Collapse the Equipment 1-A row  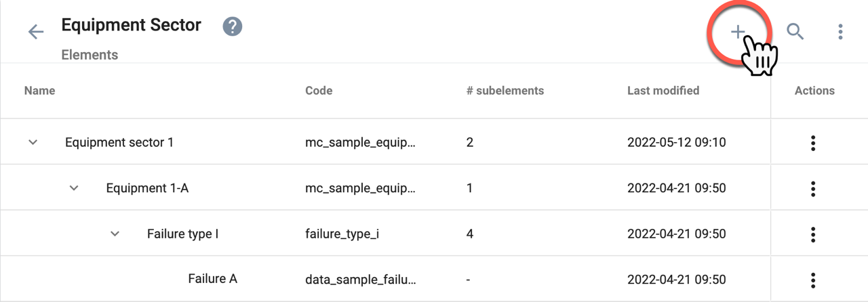pyautogui.click(x=74, y=188)
